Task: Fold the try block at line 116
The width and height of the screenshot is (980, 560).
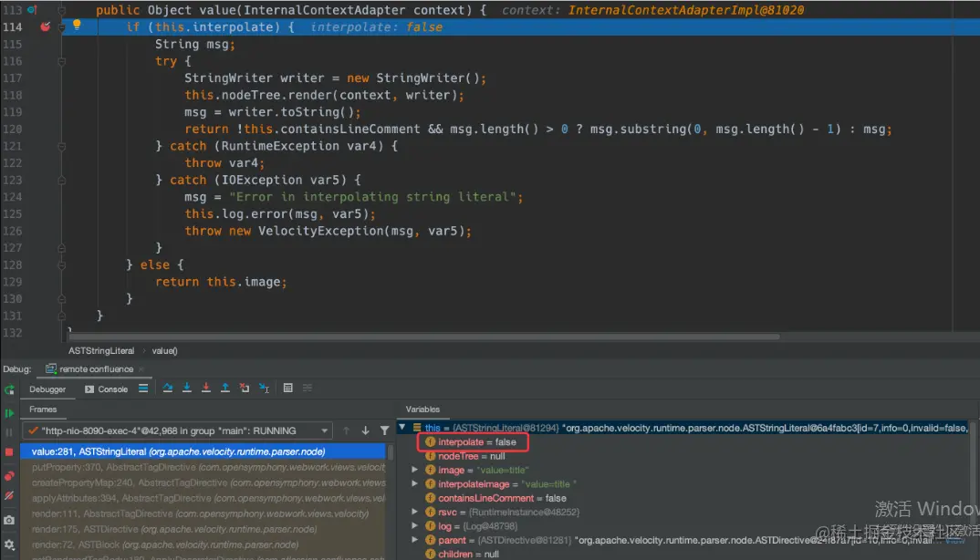Action: [62, 61]
